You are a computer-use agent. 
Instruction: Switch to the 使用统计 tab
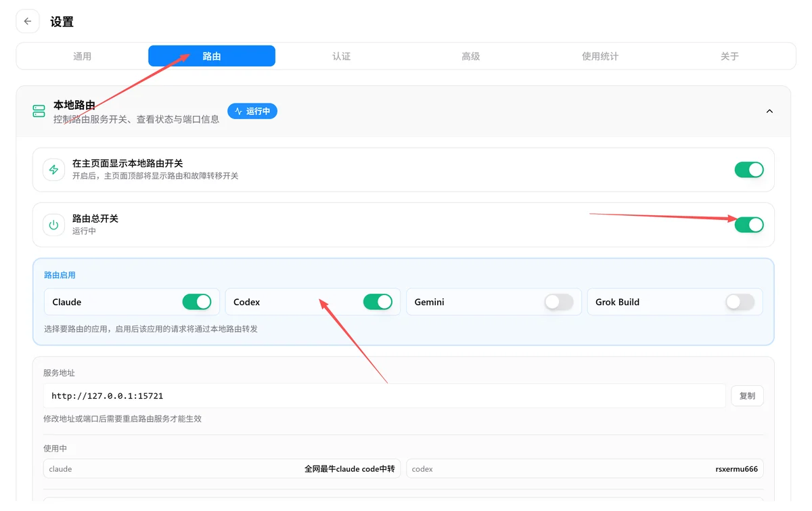tap(600, 56)
